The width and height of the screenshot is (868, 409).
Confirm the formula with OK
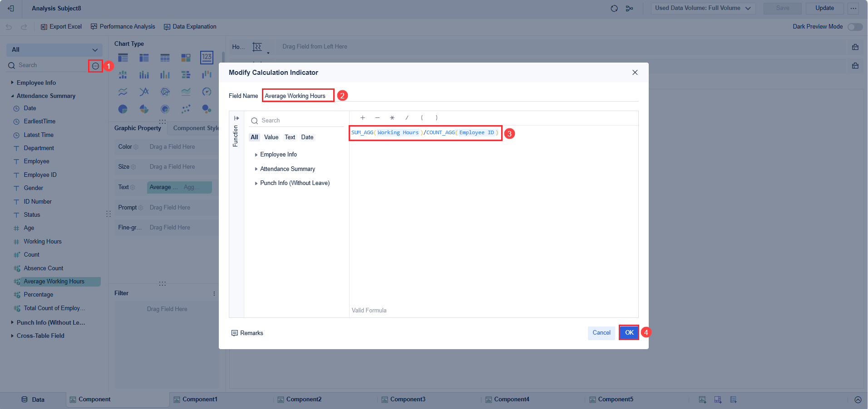coord(629,333)
